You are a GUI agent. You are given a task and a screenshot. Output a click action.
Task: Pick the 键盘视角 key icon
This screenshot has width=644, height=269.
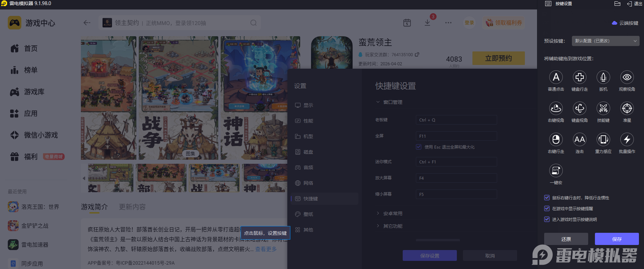579,108
